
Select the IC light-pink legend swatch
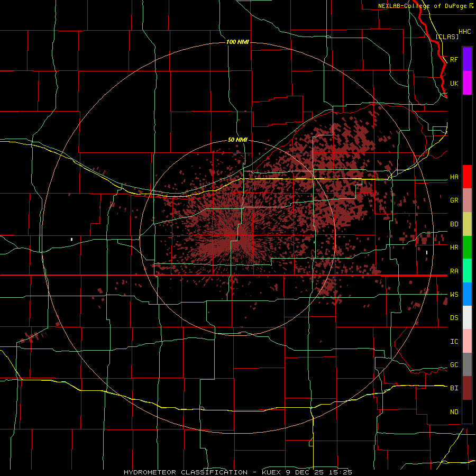click(x=467, y=341)
